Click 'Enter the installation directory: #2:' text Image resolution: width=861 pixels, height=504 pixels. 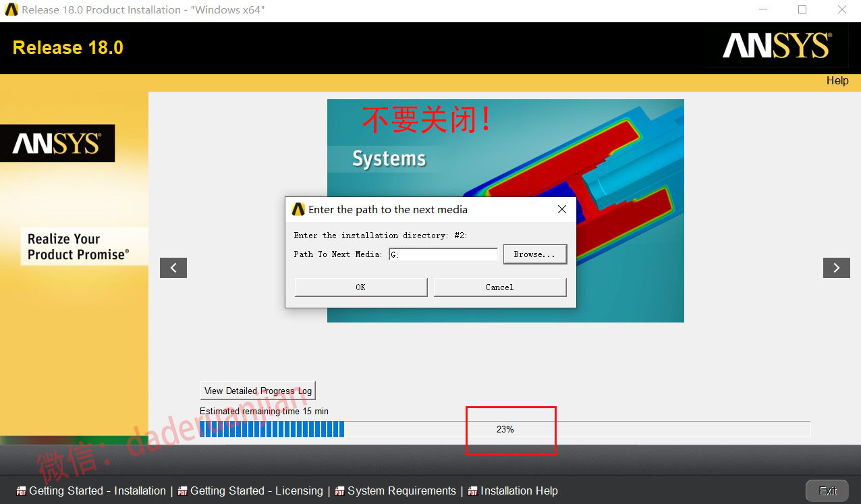pos(381,235)
